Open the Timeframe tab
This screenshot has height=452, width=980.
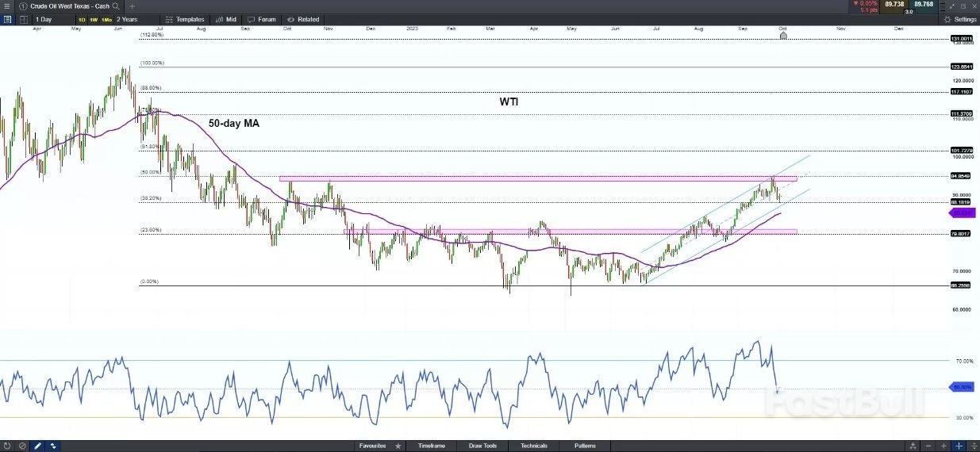pyautogui.click(x=432, y=446)
